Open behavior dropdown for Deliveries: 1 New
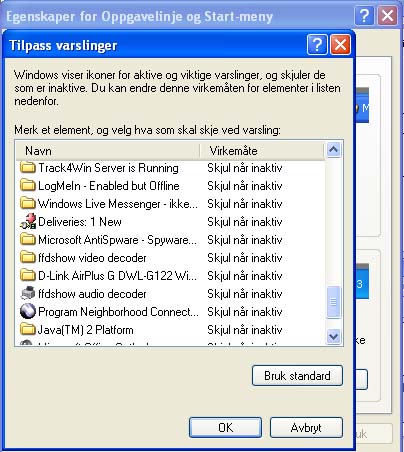 [x=245, y=222]
